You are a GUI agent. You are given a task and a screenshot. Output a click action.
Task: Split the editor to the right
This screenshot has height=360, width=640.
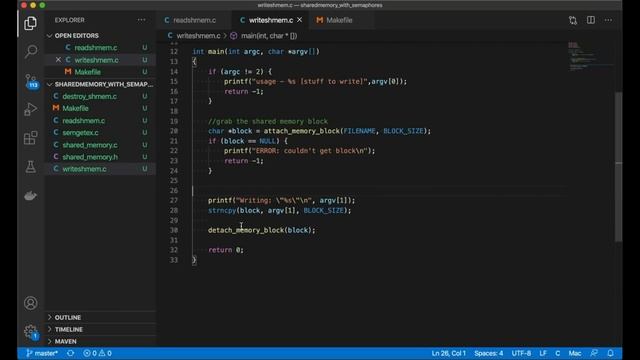(x=591, y=20)
